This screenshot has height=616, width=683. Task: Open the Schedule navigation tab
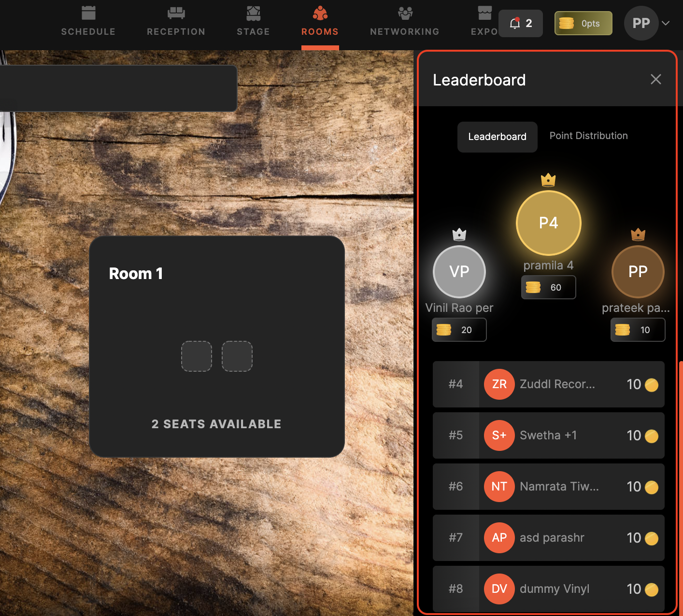pos(88,22)
